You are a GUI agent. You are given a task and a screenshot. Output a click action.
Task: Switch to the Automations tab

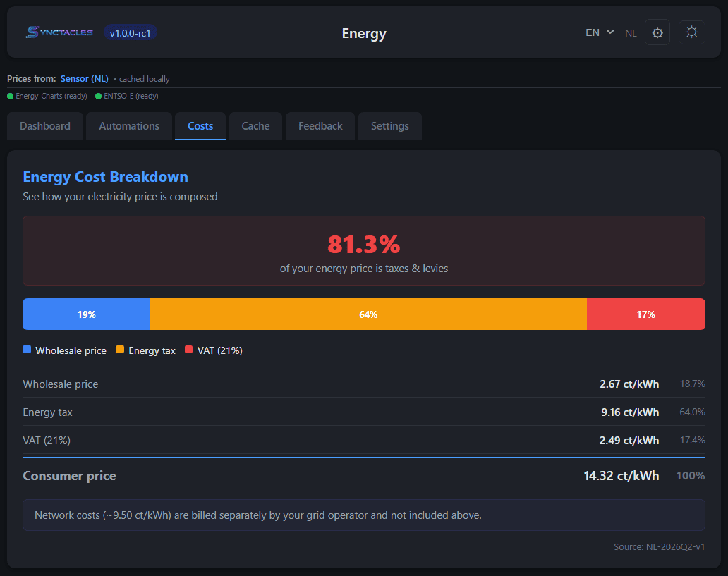point(128,125)
